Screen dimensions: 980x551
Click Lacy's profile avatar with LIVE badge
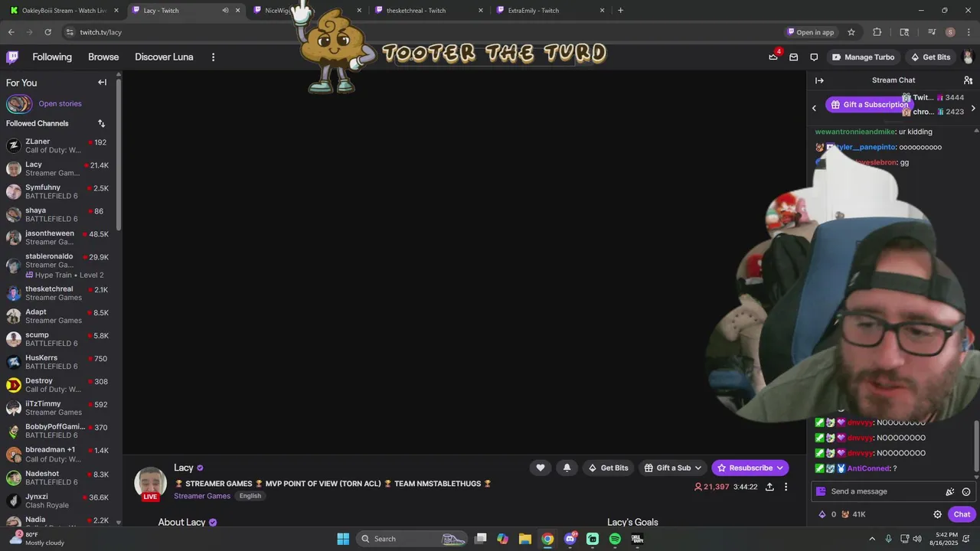point(150,484)
